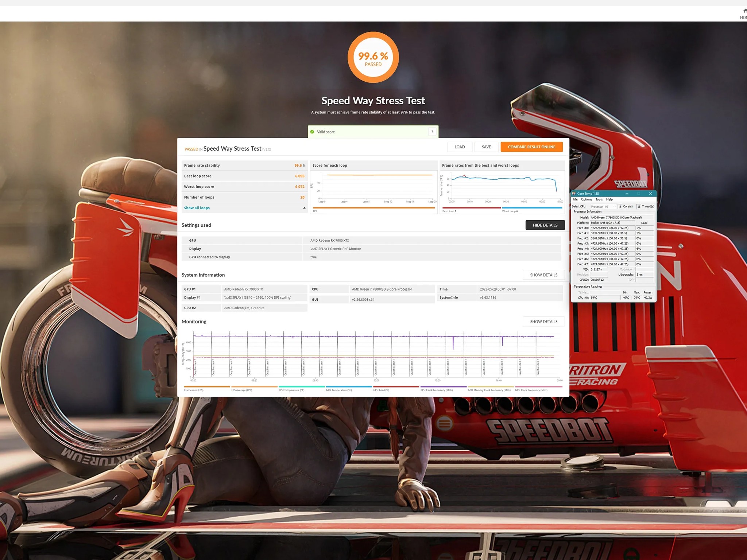Toggle the GPU Memory Clock Frequency legend swatch
Screen dimensions: 747x560
coord(491,386)
